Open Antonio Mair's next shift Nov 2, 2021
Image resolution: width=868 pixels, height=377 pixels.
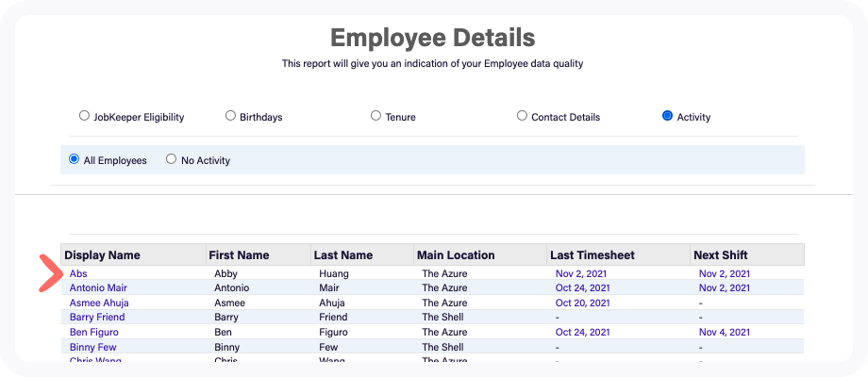click(x=725, y=288)
